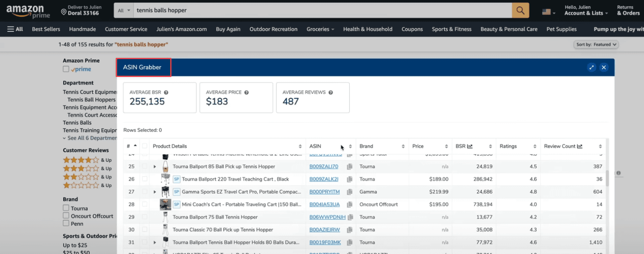Click the orange search magnifier button
Screen dimensions: 644x254
point(520,10)
